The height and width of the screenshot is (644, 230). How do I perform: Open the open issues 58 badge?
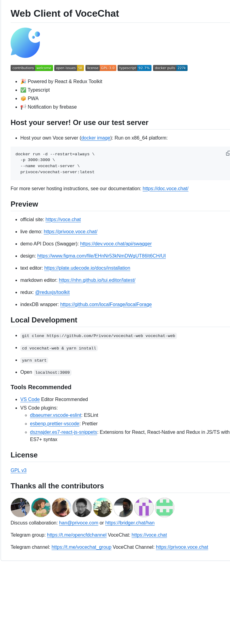click(69, 68)
